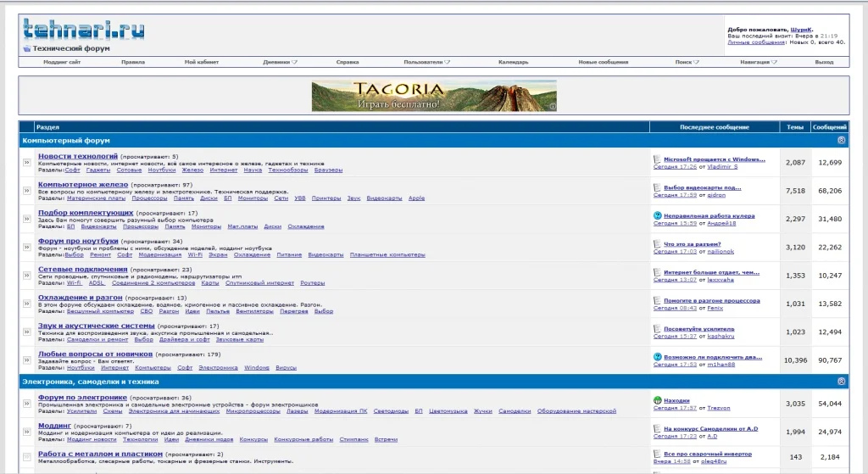Screen dimensions: 868x474
Task: Open Планшетные компьютеры subsection link
Action: click(387, 254)
